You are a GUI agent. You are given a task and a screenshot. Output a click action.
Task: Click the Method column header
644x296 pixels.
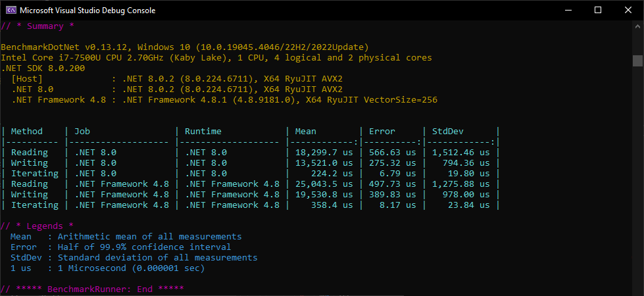[x=27, y=132]
